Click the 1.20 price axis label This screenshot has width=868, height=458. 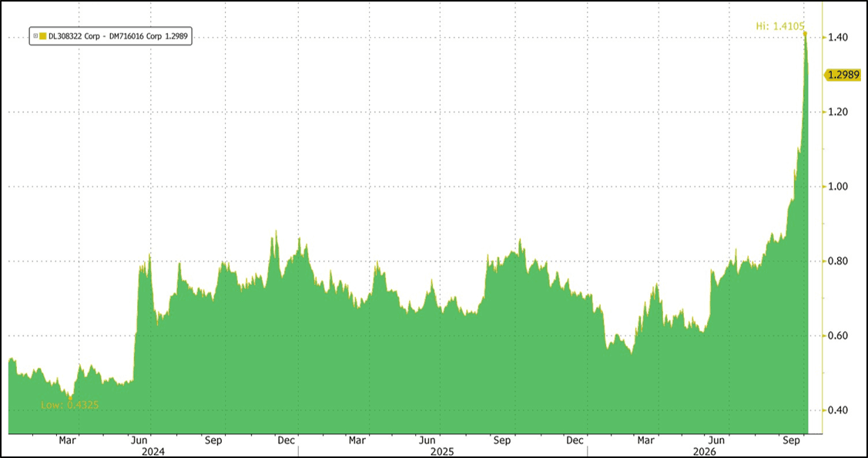tap(840, 112)
